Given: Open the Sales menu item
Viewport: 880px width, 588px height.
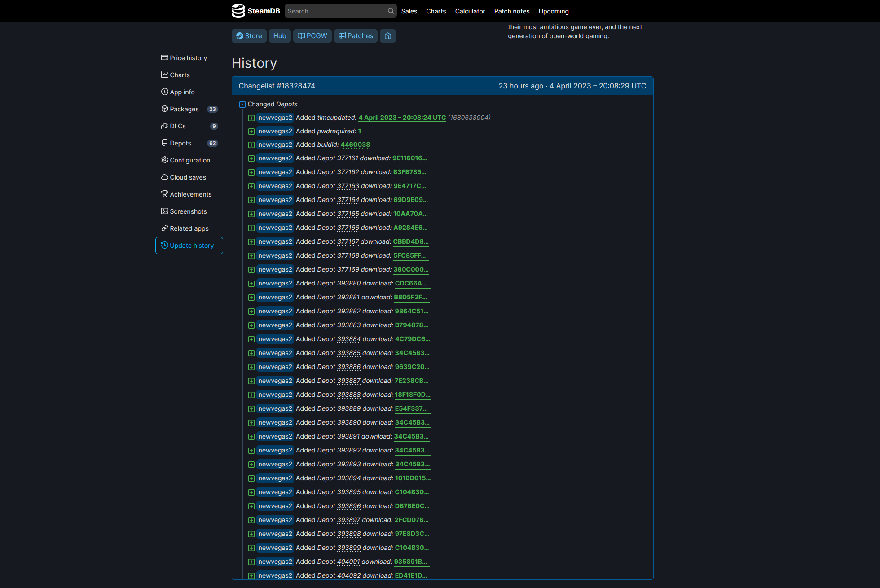Looking at the screenshot, I should [409, 11].
